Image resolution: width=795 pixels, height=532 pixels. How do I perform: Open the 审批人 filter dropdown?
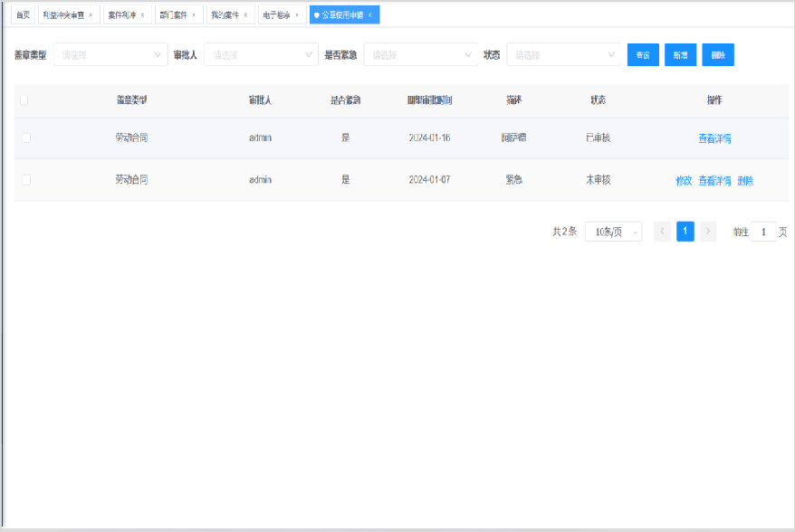(x=261, y=54)
